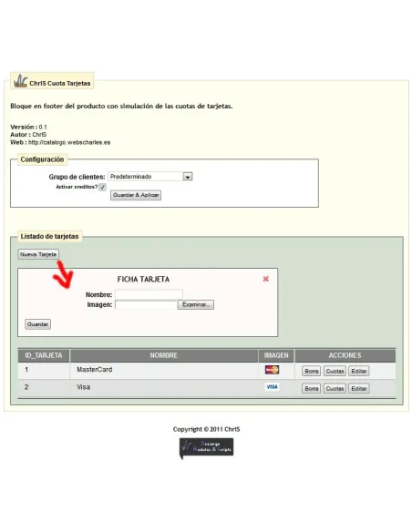Click ID cell 2 in the table
The height and width of the screenshot is (532, 412).
coord(26,387)
